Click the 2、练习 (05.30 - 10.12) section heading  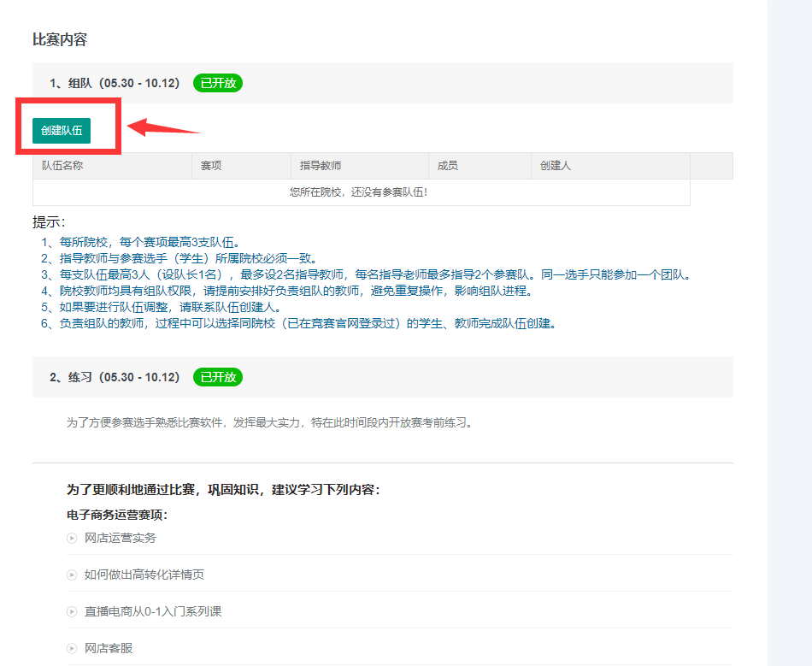click(115, 377)
